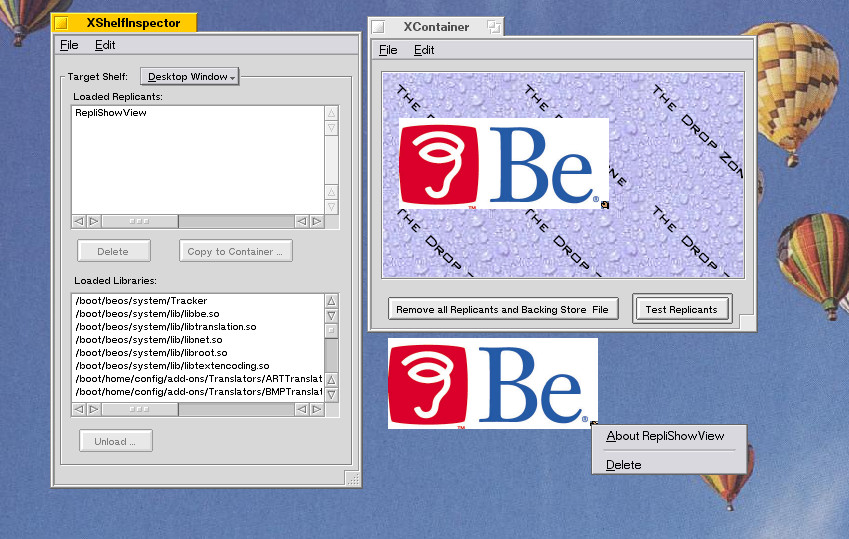Image resolution: width=849 pixels, height=539 pixels.
Task: Click up arrow near bottom of Loaded Libraries scrollbar
Action: click(331, 380)
